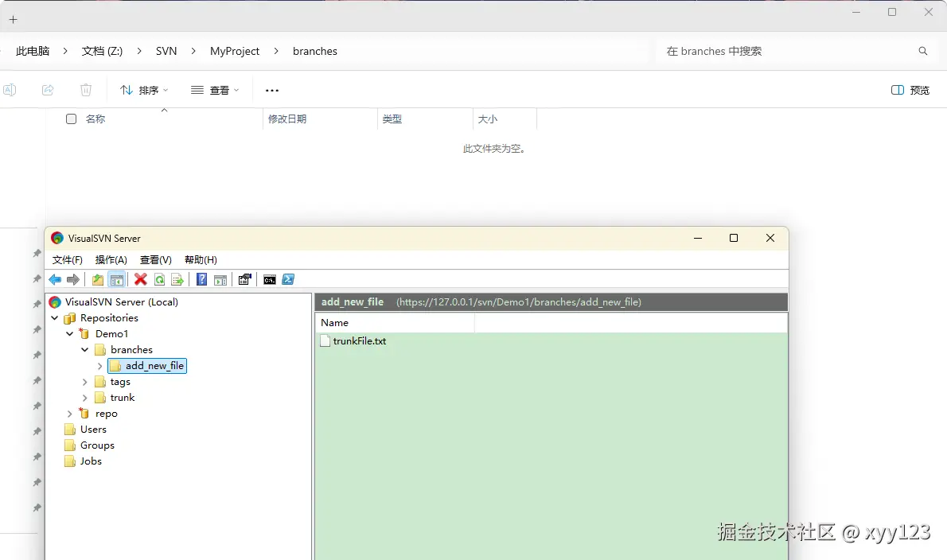
Task: Click the Properties icon in VisualSVN toolbar
Action: 244,279
